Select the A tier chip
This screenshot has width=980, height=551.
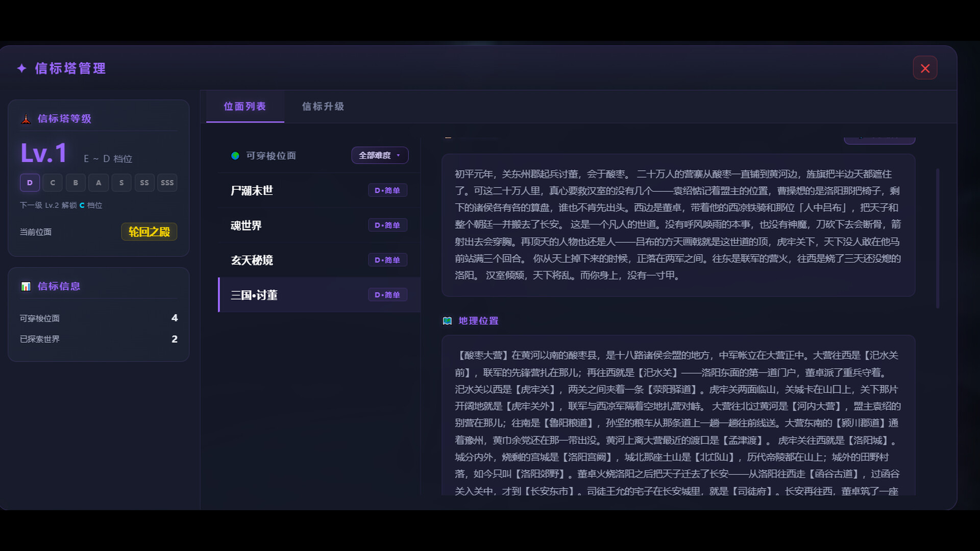(99, 183)
